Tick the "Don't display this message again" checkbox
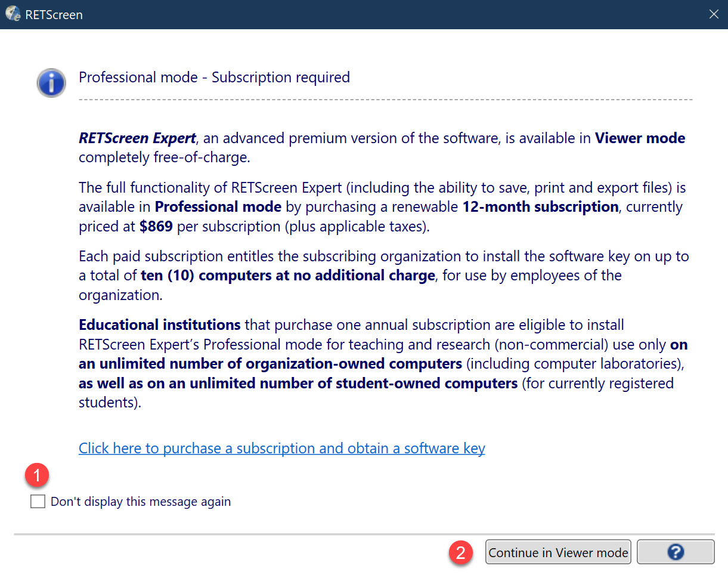728x581 pixels. pos(38,502)
